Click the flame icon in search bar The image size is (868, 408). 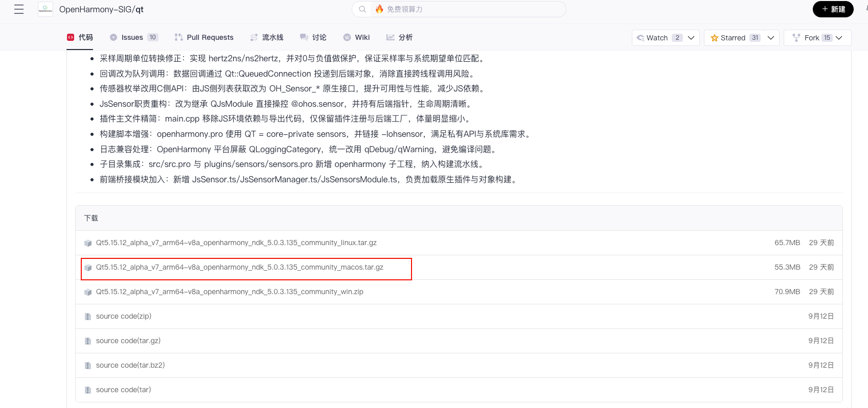tap(379, 9)
